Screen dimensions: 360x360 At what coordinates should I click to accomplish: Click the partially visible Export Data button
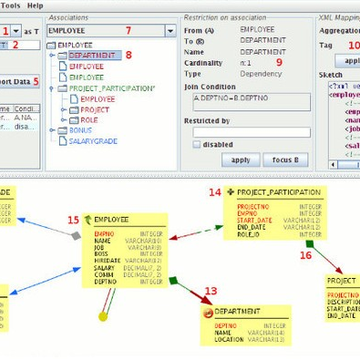19,81
